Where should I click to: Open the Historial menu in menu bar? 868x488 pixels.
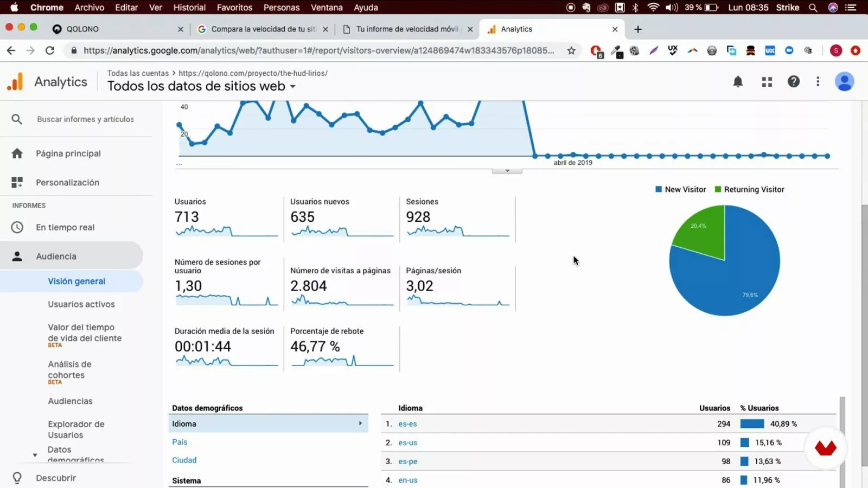point(189,8)
